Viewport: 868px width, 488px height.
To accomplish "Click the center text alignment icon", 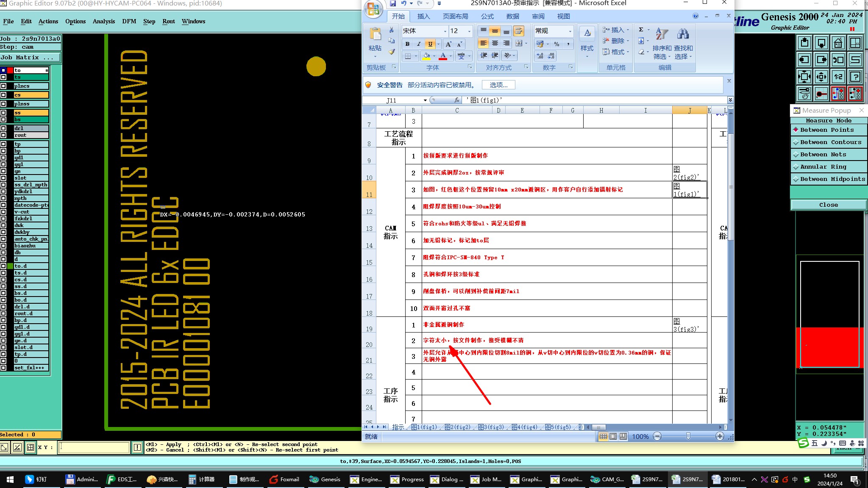I will 495,44.
